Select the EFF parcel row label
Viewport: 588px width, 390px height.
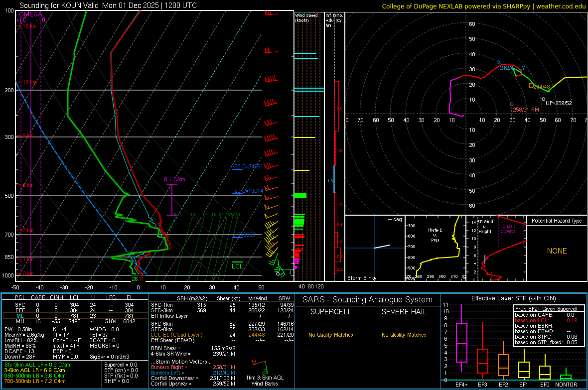point(20,310)
